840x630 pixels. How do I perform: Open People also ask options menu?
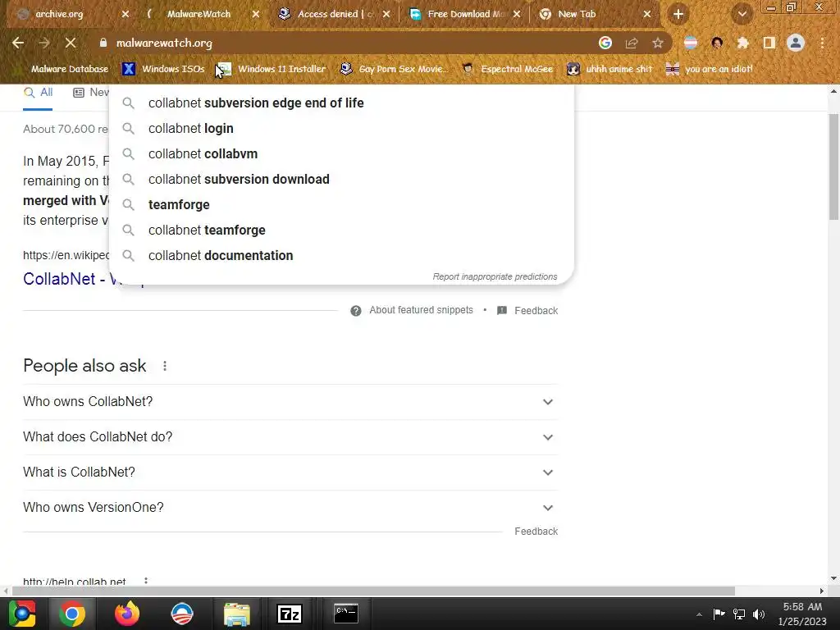point(165,366)
